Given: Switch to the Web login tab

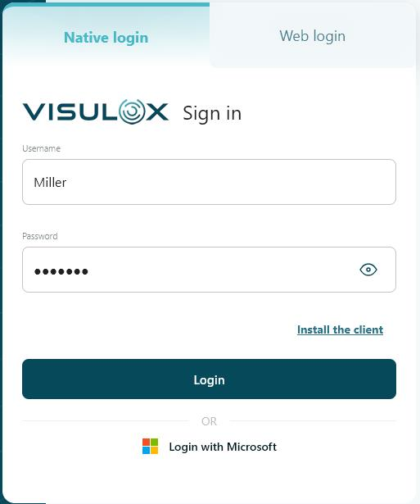Looking at the screenshot, I should (313, 35).
